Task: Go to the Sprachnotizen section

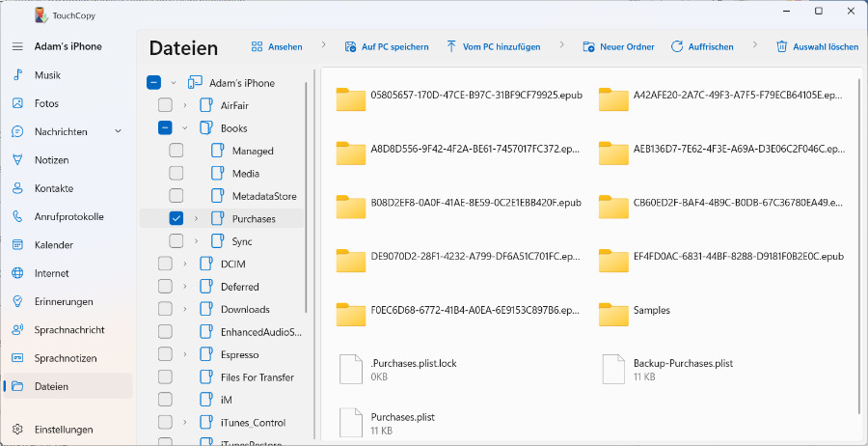Action: [65, 358]
